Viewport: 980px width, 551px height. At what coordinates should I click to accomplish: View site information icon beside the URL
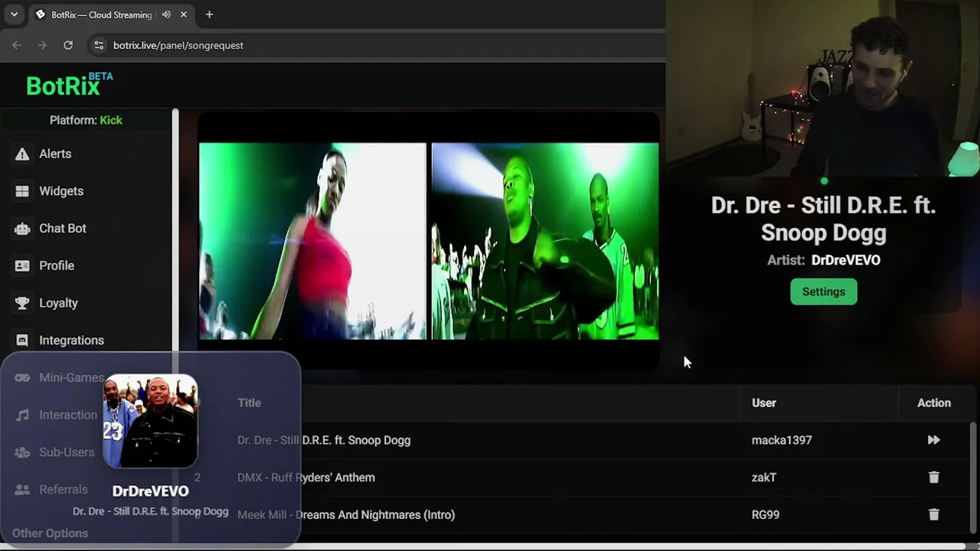click(x=99, y=45)
